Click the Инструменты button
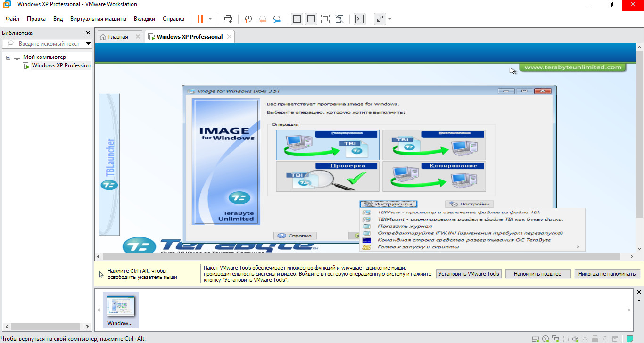 [x=388, y=204]
